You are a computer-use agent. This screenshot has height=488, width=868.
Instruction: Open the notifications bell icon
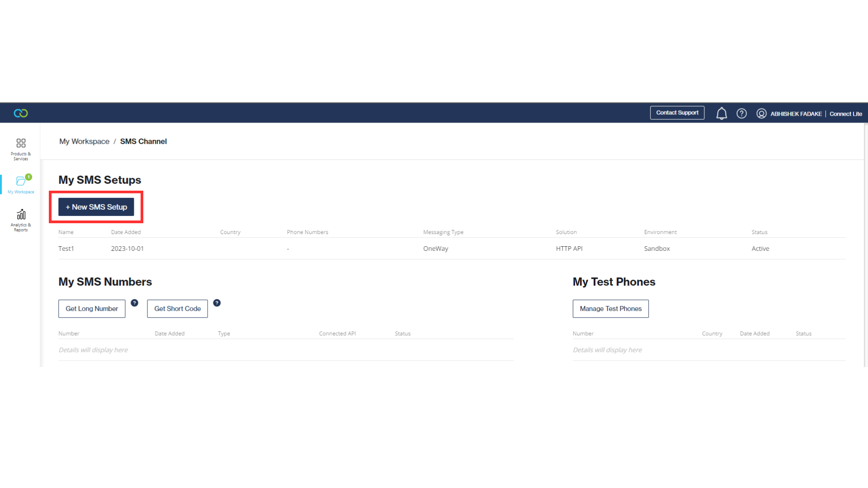(722, 113)
